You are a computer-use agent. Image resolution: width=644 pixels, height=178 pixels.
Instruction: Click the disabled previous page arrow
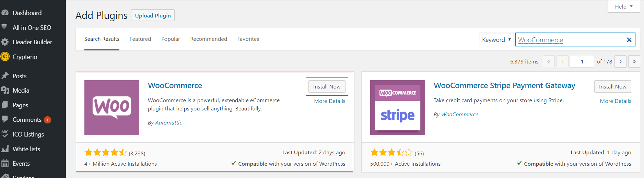pyautogui.click(x=562, y=61)
